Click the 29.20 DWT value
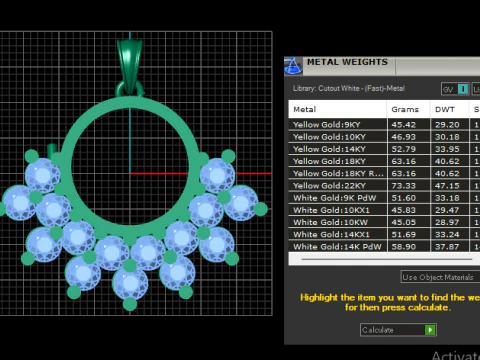480x360 pixels. [x=447, y=125]
